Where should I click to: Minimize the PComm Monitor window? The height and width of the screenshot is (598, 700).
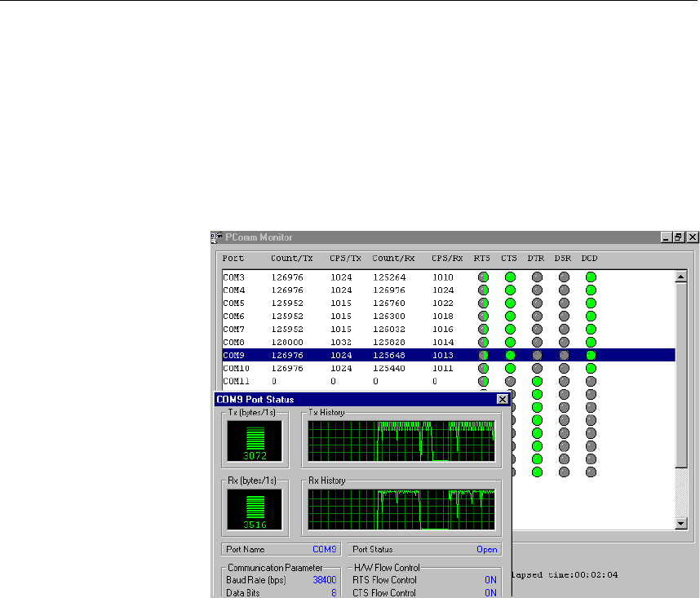pyautogui.click(x=666, y=237)
